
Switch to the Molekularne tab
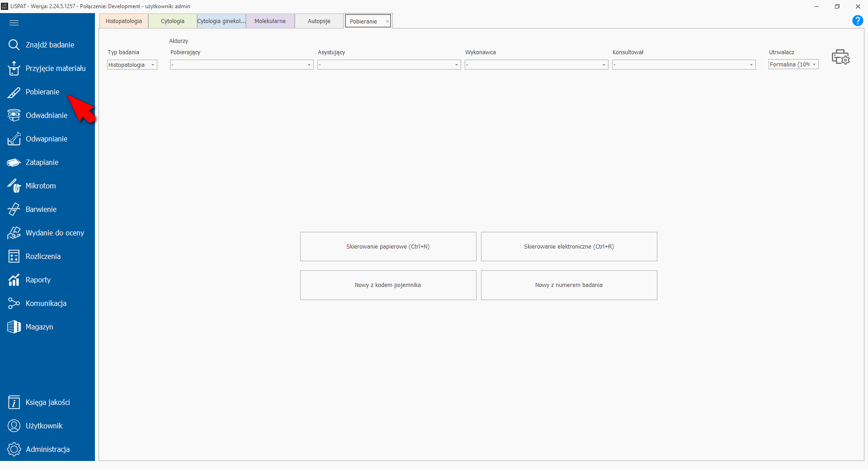point(270,21)
